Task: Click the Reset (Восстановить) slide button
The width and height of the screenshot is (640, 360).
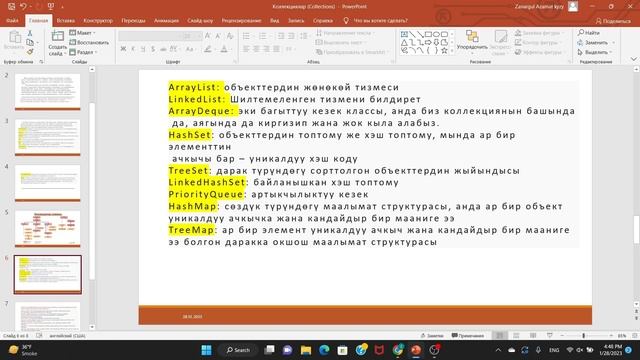Action: tap(89, 42)
